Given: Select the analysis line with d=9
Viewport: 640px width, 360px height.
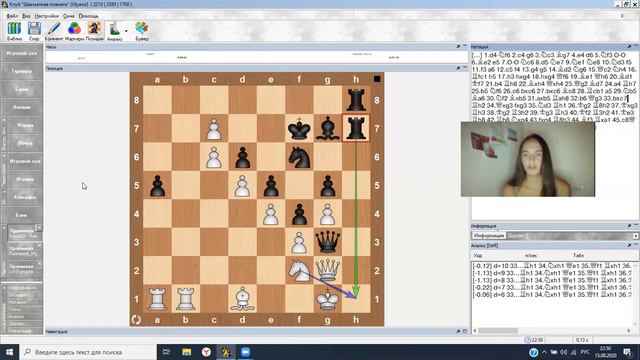Looking at the screenshot, I should point(553,273).
